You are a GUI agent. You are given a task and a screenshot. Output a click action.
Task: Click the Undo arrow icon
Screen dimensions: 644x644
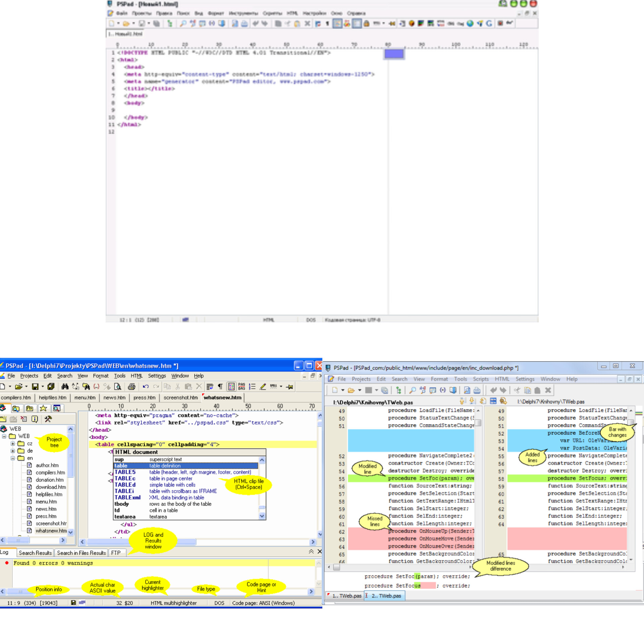[146, 387]
